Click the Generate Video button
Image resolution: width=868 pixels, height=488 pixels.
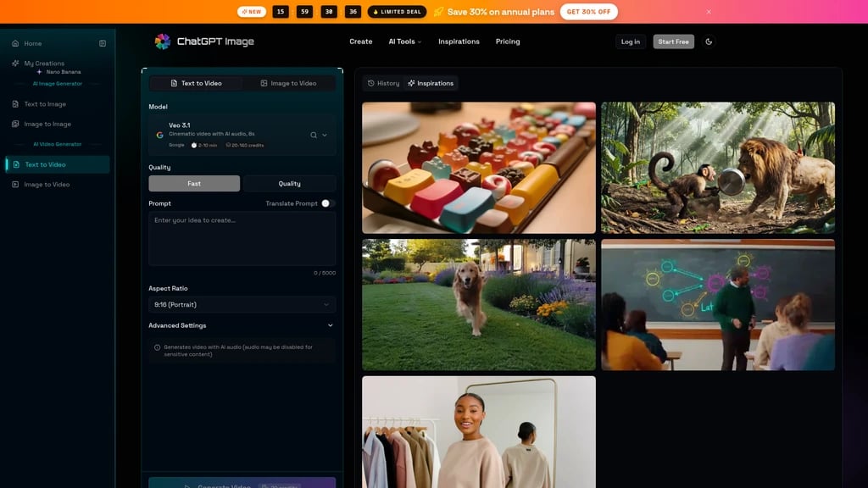point(242,483)
